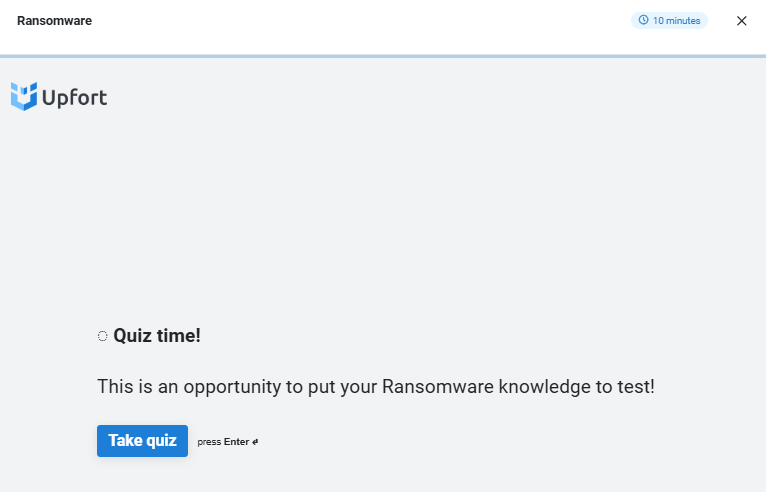Image resolution: width=766 pixels, height=492 pixels.
Task: Click the word quiz on the blue button
Action: tap(161, 441)
